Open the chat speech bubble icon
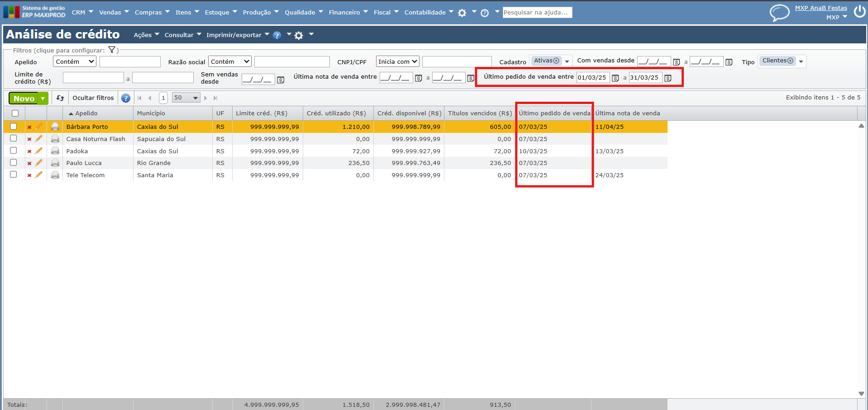This screenshot has height=410, width=868. tap(779, 13)
